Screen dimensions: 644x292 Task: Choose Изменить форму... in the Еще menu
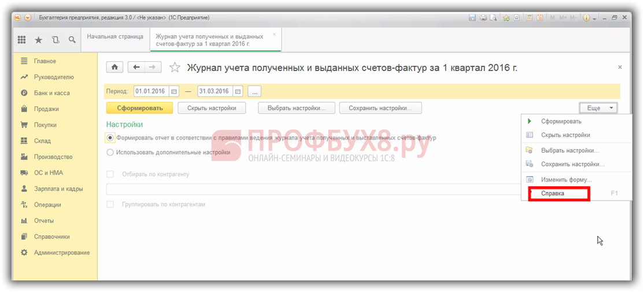coord(576,180)
